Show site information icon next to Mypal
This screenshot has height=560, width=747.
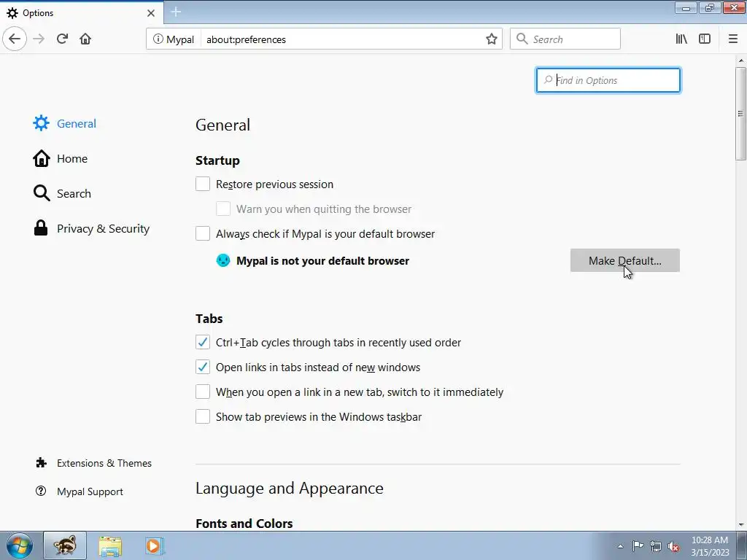[x=158, y=39]
